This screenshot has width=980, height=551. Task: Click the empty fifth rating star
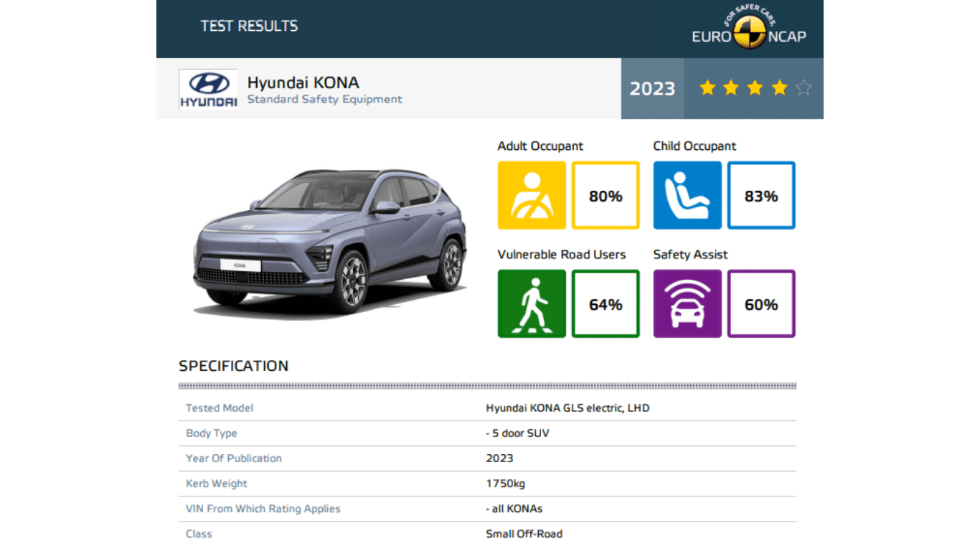[x=804, y=88]
